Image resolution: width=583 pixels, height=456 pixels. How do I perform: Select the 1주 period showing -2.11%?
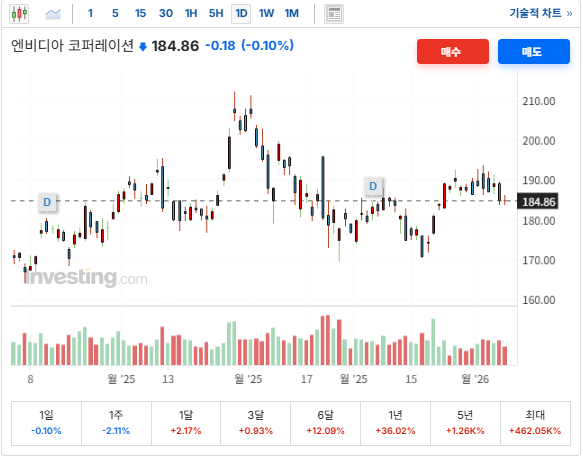[x=116, y=423]
